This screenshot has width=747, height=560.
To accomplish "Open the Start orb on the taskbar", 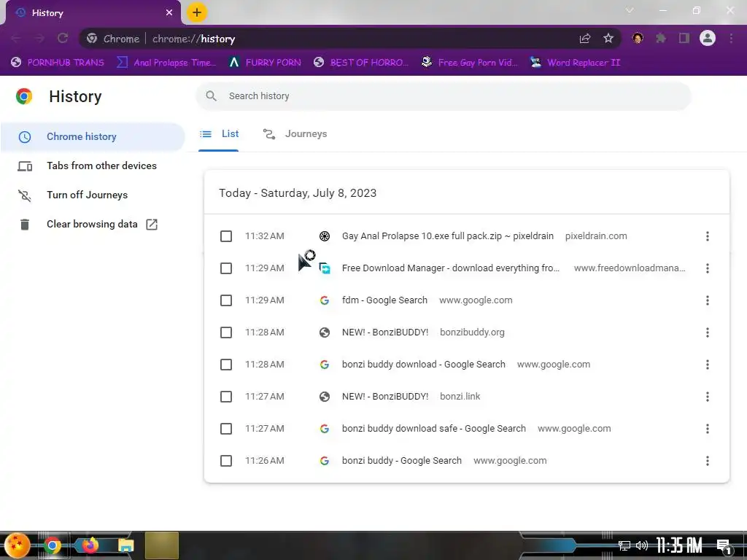I will pyautogui.click(x=18, y=545).
